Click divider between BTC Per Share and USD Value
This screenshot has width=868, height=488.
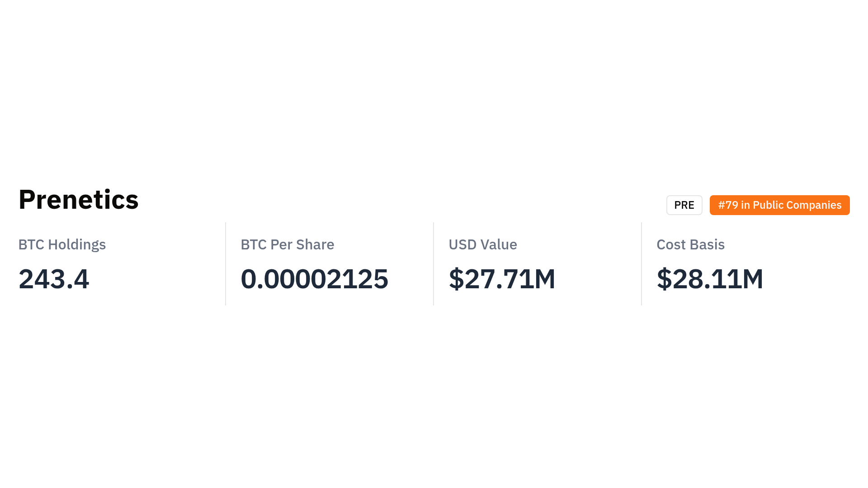pyautogui.click(x=434, y=264)
